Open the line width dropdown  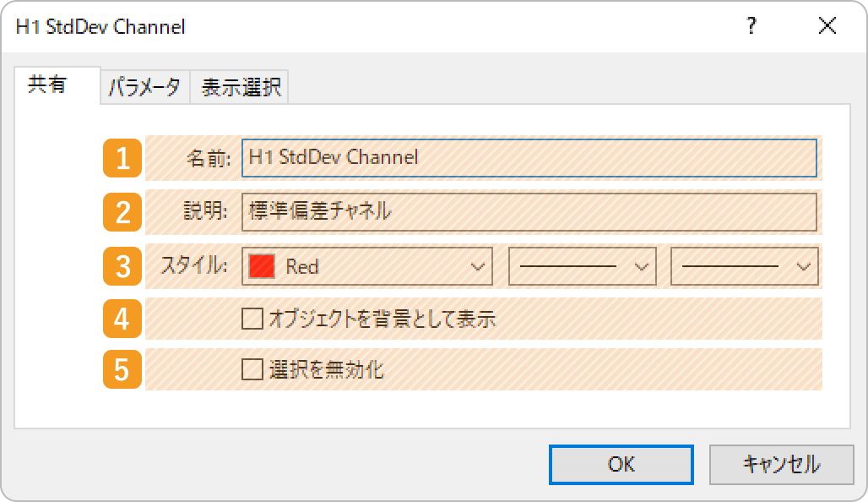[745, 266]
